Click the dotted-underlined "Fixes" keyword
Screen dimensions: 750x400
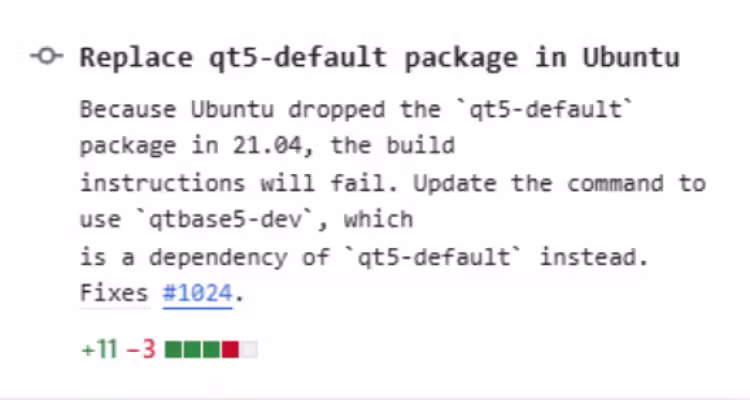click(x=114, y=293)
